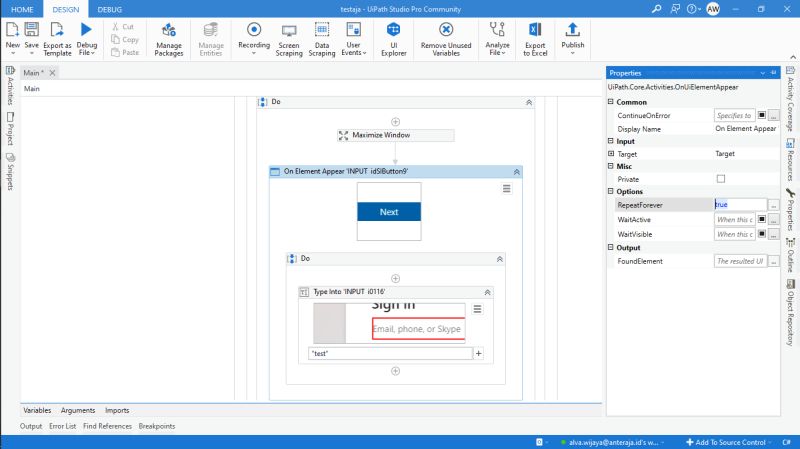Open User Events menu
This screenshot has width=800, height=449.
(x=354, y=39)
